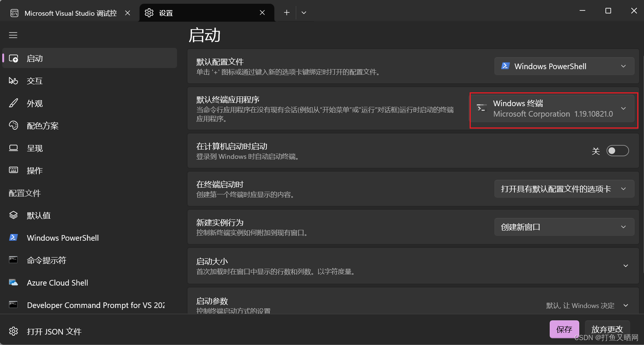Click the gear icon beside 打开 JSON 文件
Viewport: 644px width, 345px height.
[x=13, y=331]
